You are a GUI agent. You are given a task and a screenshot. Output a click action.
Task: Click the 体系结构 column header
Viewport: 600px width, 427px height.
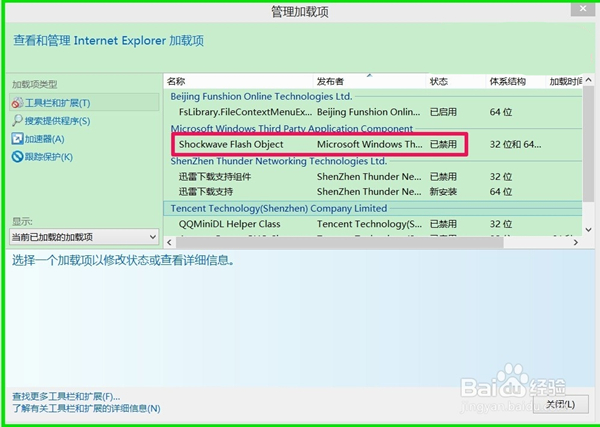point(515,81)
